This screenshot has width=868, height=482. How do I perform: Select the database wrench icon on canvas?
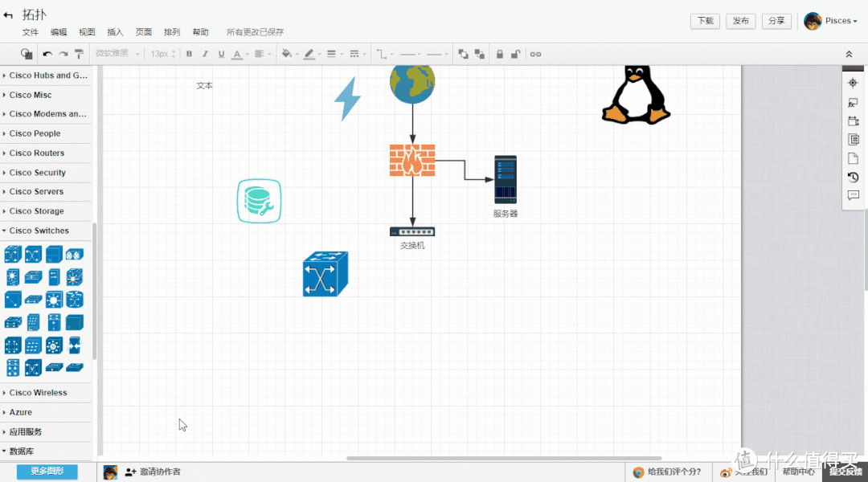point(259,201)
